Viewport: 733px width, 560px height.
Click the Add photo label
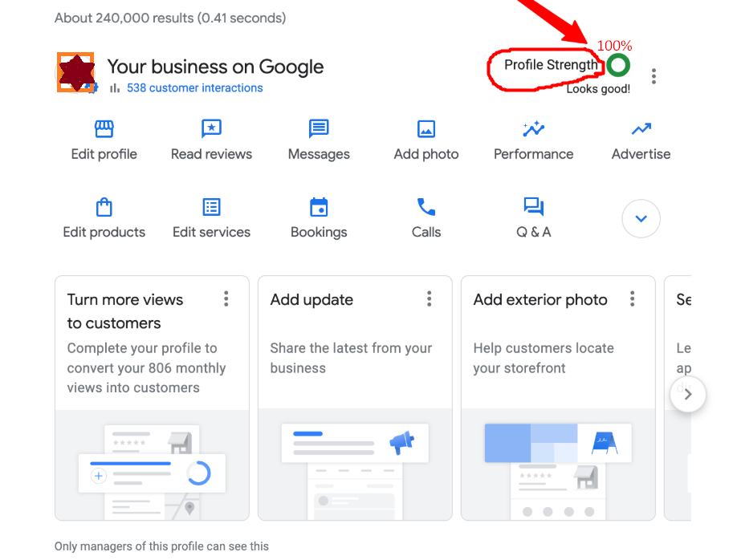[426, 154]
